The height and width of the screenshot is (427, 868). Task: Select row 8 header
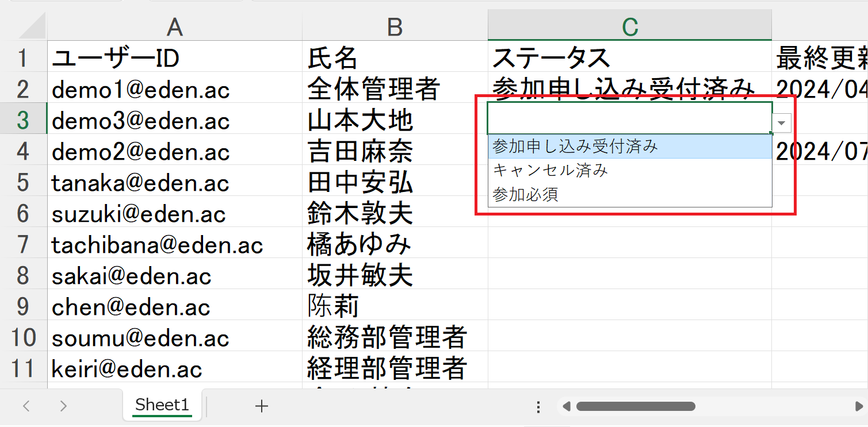(x=24, y=274)
